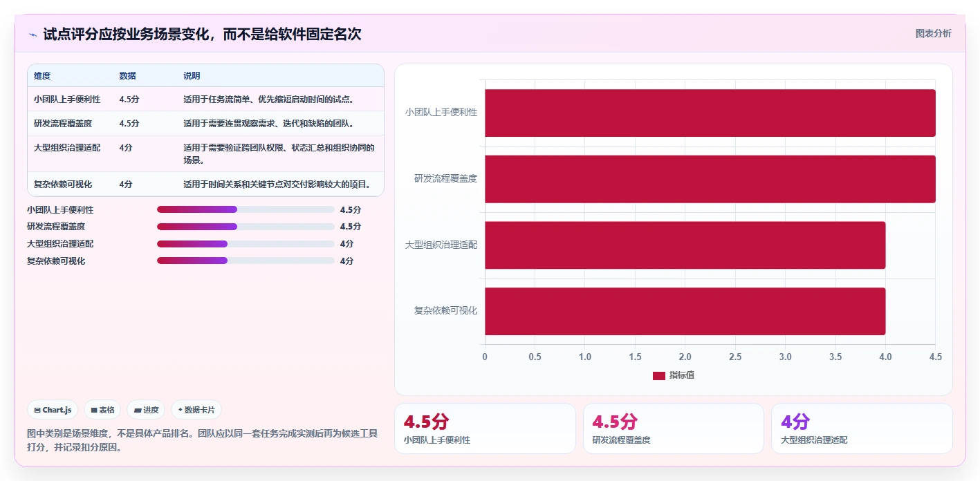Click the 指标值 legend text
This screenshot has height=481, width=980.
tap(682, 375)
